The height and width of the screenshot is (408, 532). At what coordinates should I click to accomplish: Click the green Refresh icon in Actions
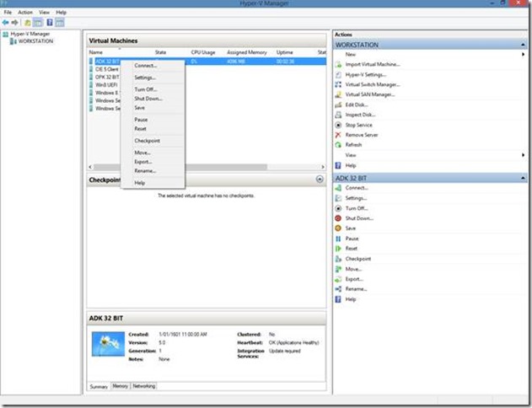338,145
